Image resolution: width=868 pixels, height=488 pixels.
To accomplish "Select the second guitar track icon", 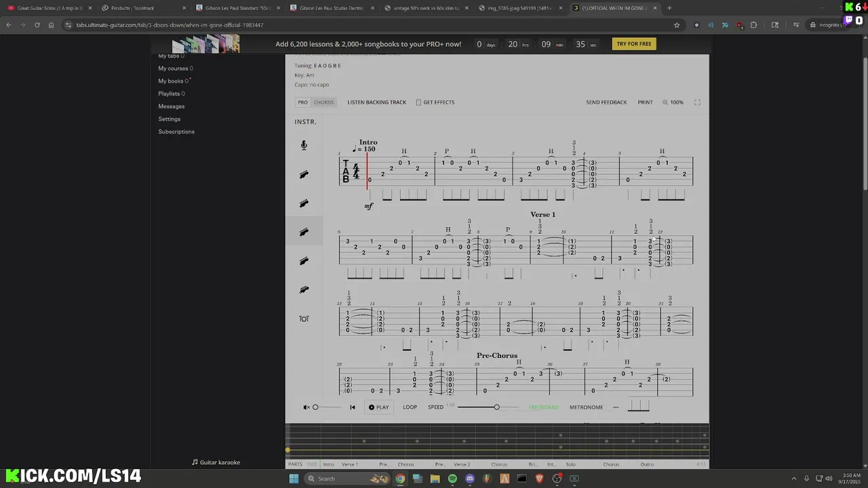I will click(304, 203).
